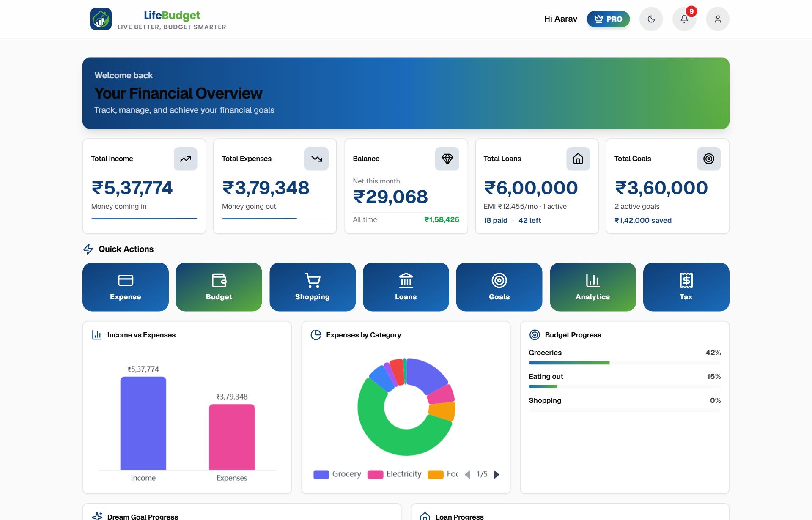Click the Quick Actions lightning icon
Screen dimensions: 812x520
click(x=88, y=249)
